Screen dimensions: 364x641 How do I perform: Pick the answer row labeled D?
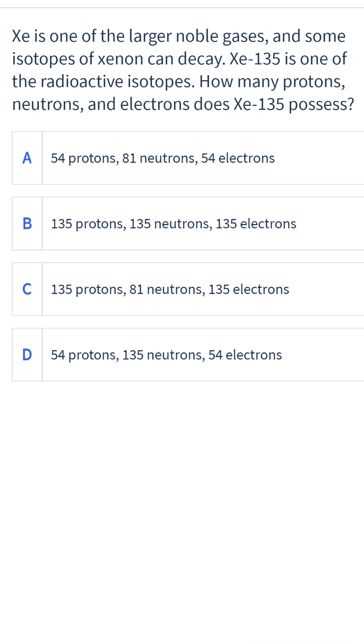188,355
